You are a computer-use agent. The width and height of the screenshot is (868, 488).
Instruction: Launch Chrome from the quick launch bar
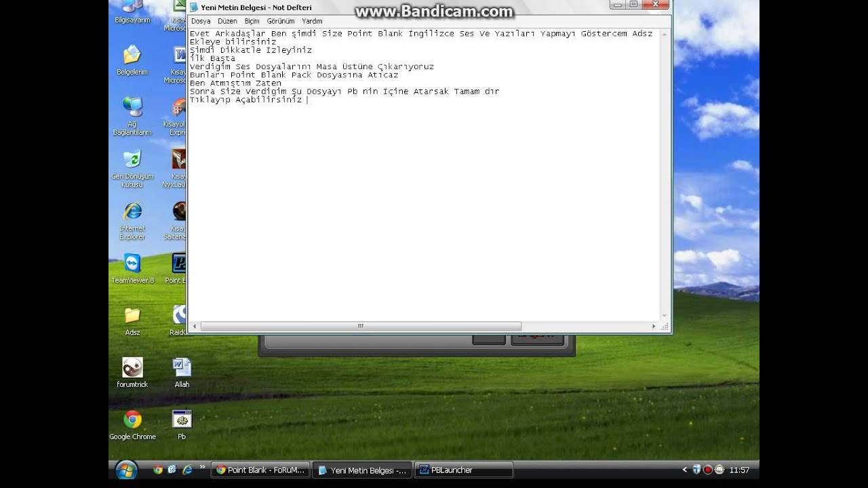[158, 470]
